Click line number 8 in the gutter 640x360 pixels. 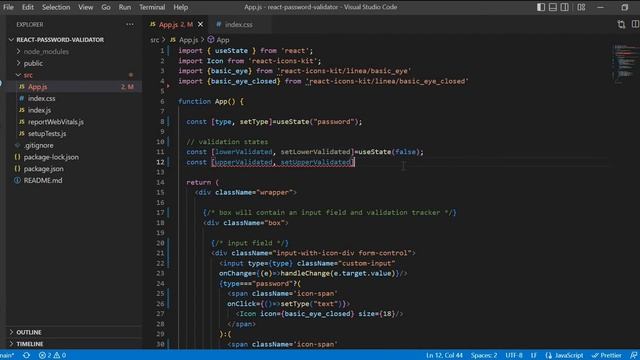162,122
